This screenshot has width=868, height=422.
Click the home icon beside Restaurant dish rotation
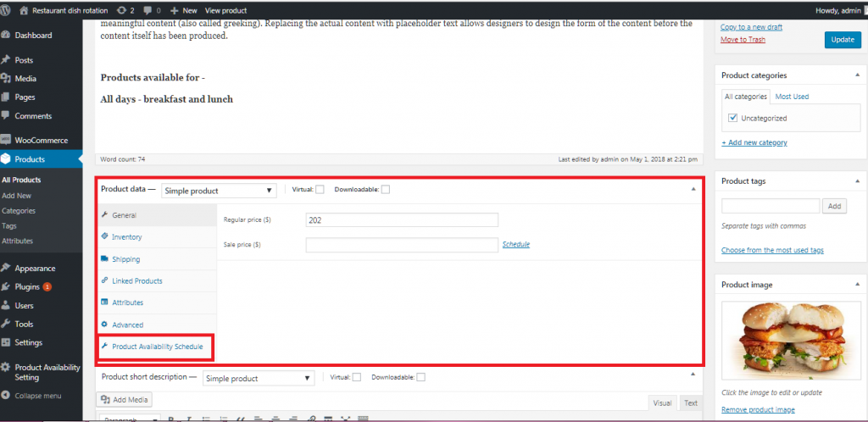point(25,10)
